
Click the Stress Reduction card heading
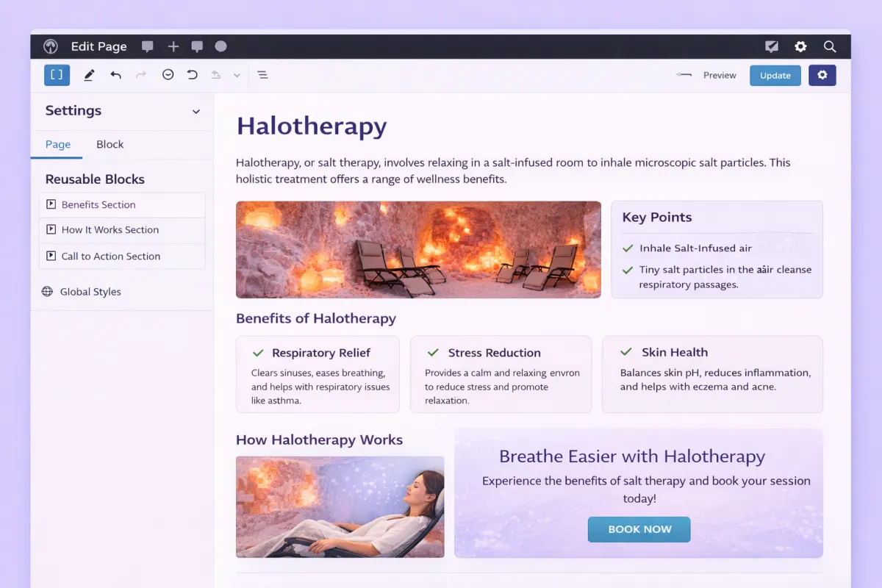point(495,353)
